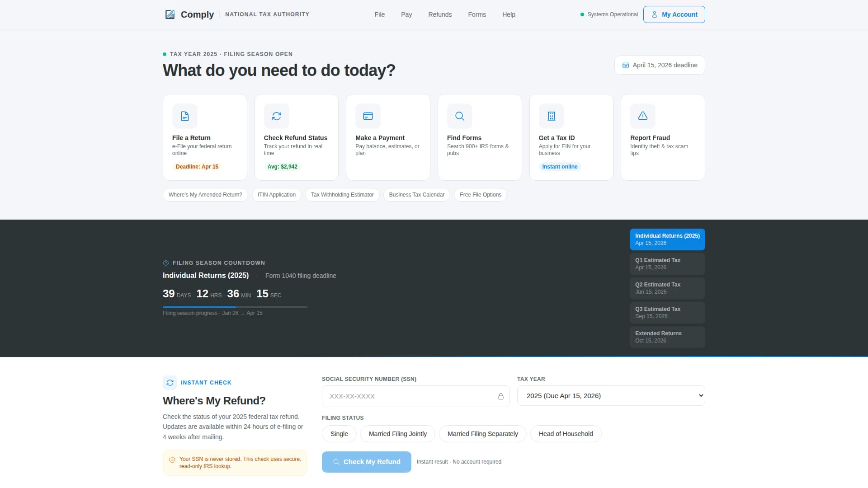The image size is (868, 488).
Task: Select Married Filing Separately status
Action: 483,434
